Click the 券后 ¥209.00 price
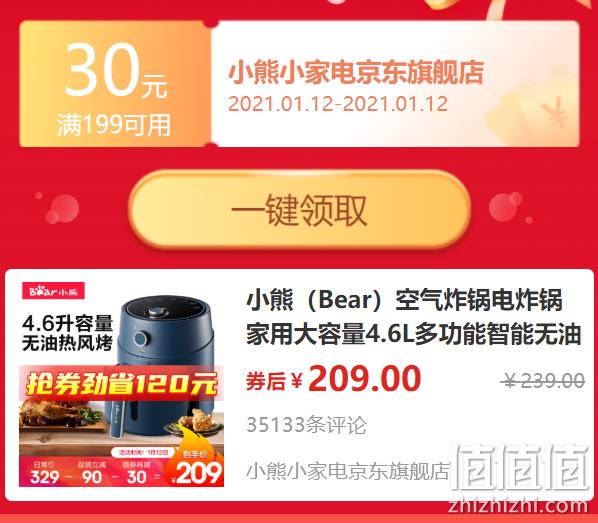The image size is (598, 523). 333,379
